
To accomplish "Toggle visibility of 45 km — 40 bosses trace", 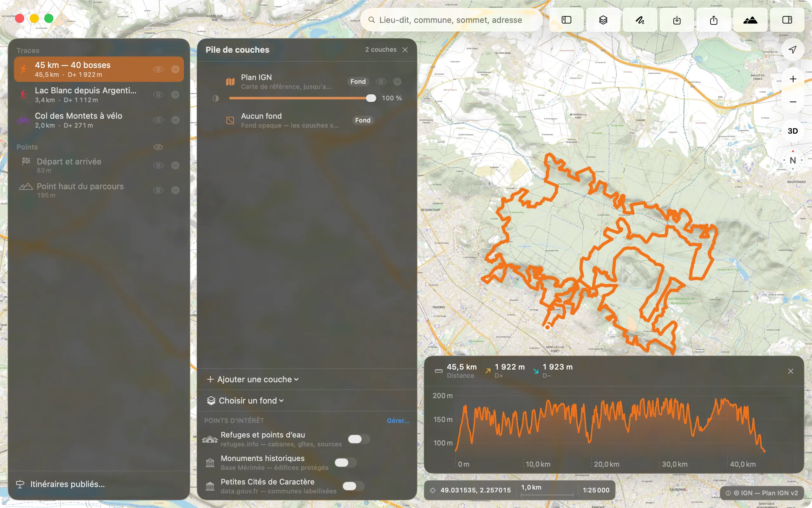I will click(x=158, y=69).
